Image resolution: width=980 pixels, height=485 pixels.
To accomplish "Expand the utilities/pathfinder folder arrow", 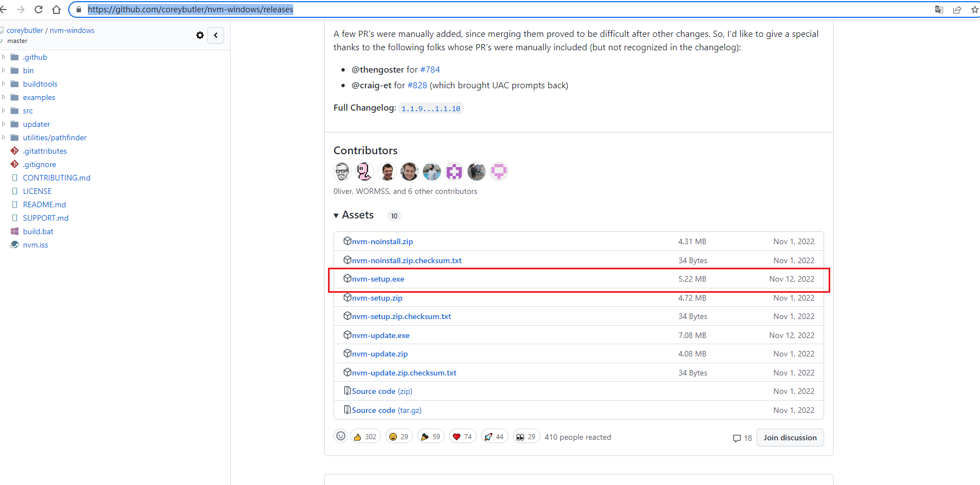I will coord(3,137).
